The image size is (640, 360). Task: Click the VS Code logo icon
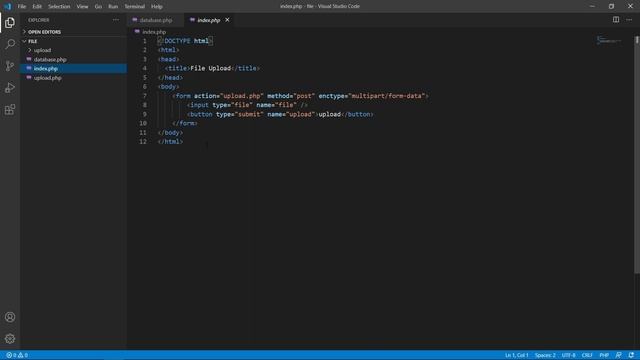7,7
